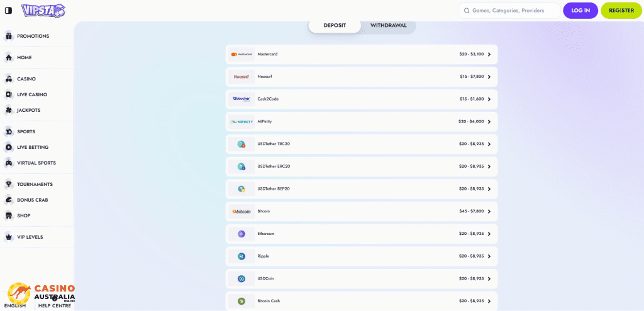
Task: Change the language via English
Action: tap(15, 306)
